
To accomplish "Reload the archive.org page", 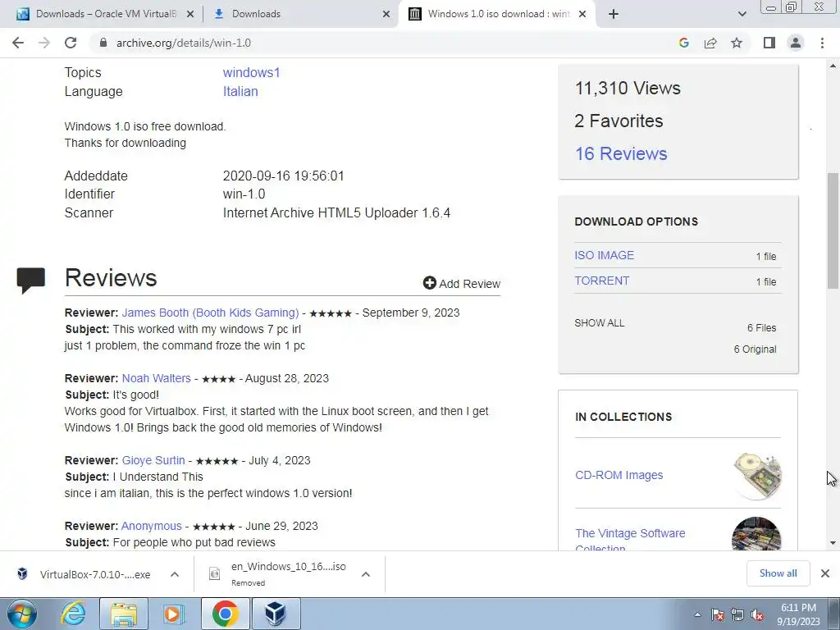I will coord(71,43).
